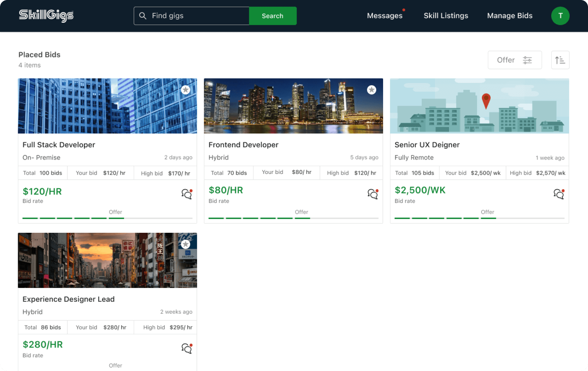Open chat for Full Stack Developer bid
The image size is (588, 371).
click(x=187, y=194)
